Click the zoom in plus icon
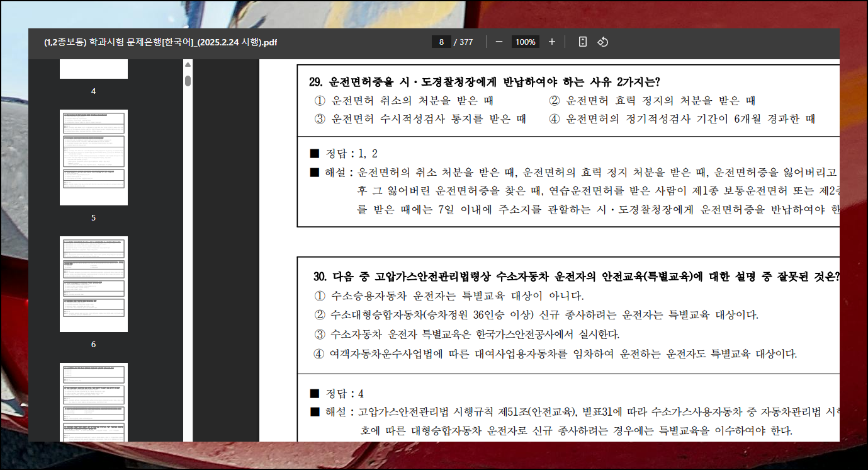868x470 pixels. pos(552,42)
